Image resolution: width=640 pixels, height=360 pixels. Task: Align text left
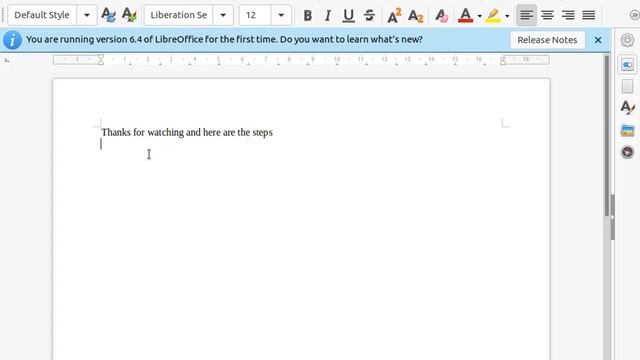(x=527, y=16)
